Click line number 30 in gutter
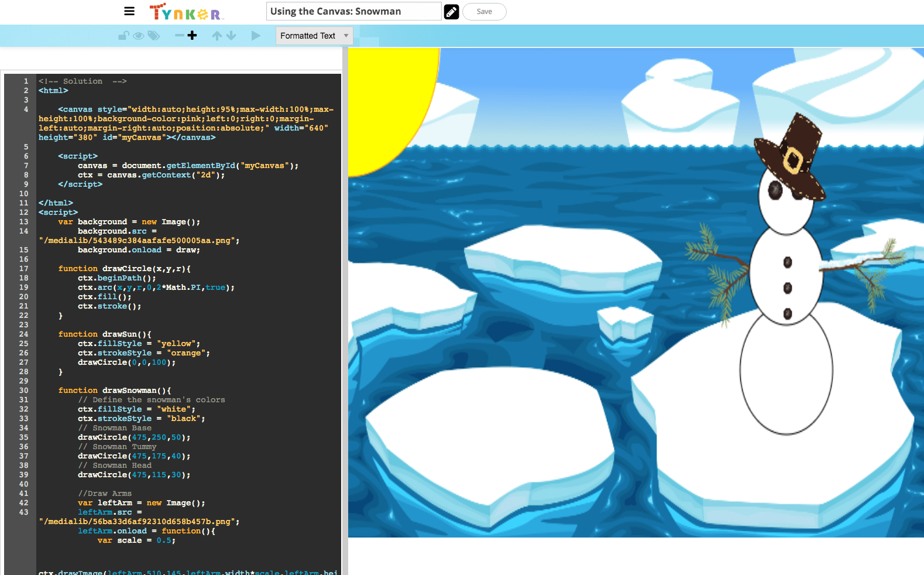924x575 pixels. pos(23,391)
